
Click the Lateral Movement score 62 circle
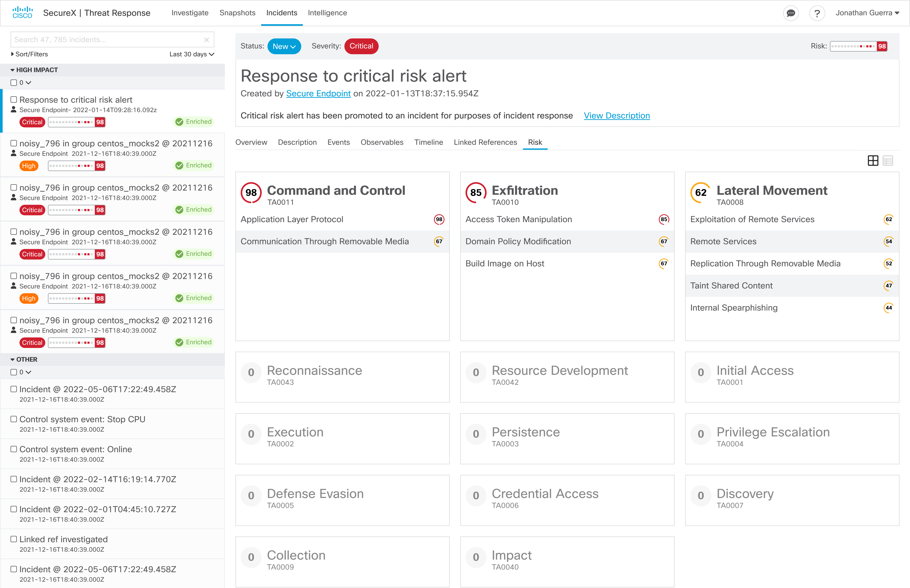pyautogui.click(x=701, y=193)
